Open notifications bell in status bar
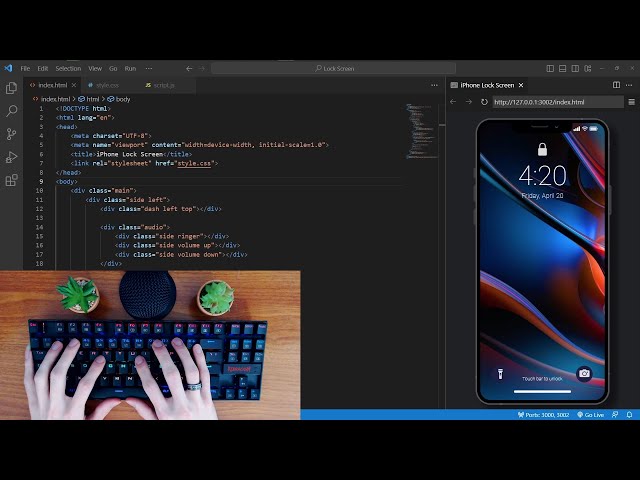 click(629, 415)
